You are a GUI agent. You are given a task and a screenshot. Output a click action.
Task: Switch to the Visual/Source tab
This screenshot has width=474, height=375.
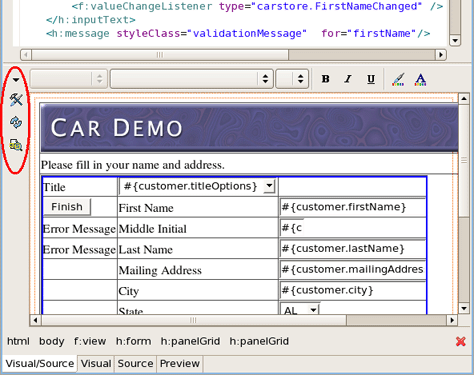[x=40, y=363]
